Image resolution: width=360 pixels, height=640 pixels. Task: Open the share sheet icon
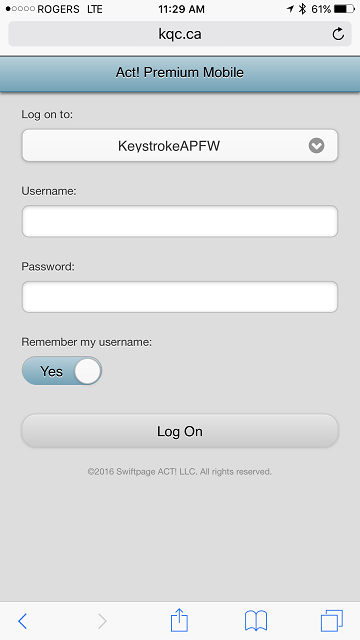[x=179, y=620]
